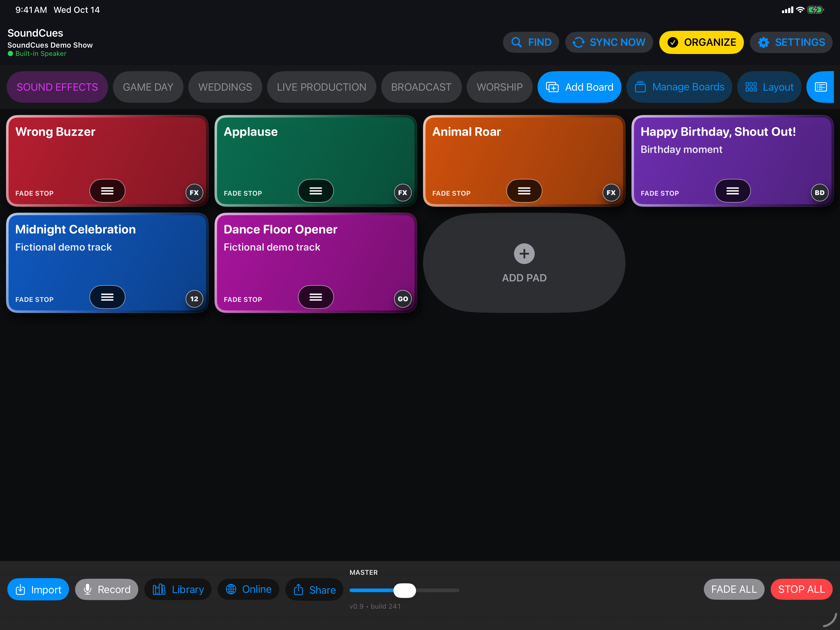Start Sync Now

coord(609,42)
